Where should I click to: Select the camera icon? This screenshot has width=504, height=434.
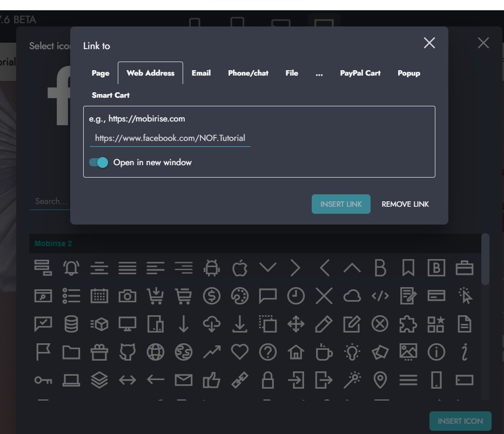point(127,296)
